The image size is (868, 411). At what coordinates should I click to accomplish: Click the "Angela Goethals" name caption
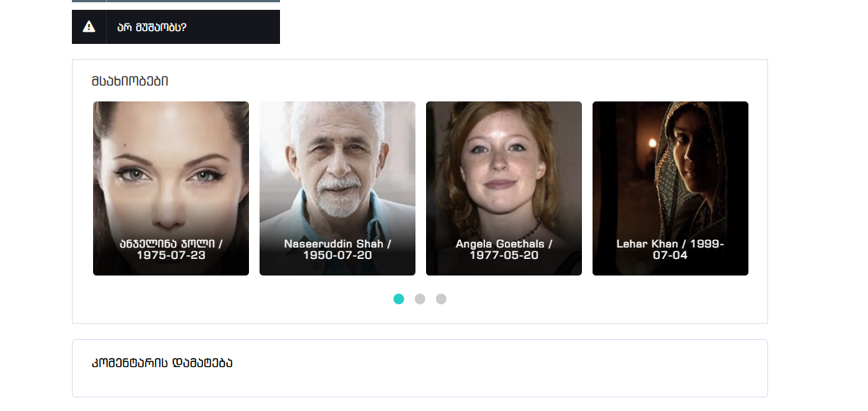tap(500, 244)
